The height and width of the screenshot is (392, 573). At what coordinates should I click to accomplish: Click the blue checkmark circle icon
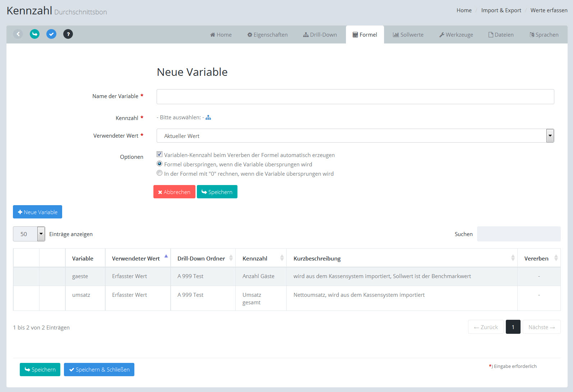[51, 34]
